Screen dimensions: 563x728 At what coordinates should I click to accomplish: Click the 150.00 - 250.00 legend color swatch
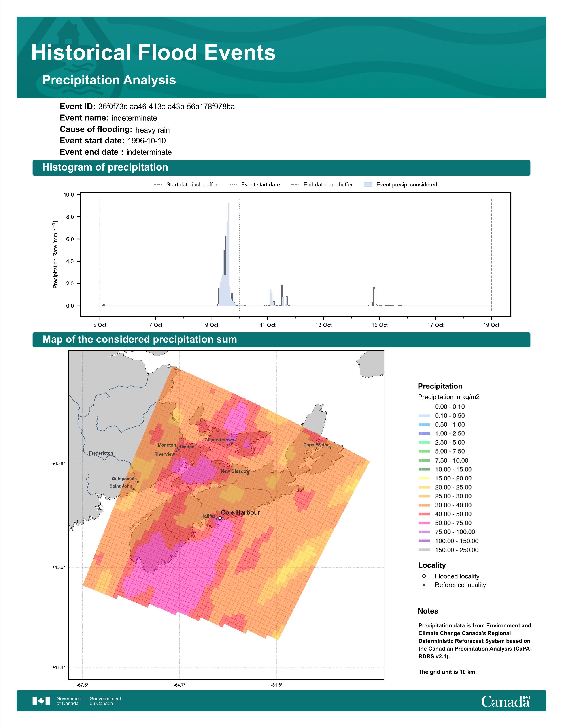(424, 550)
